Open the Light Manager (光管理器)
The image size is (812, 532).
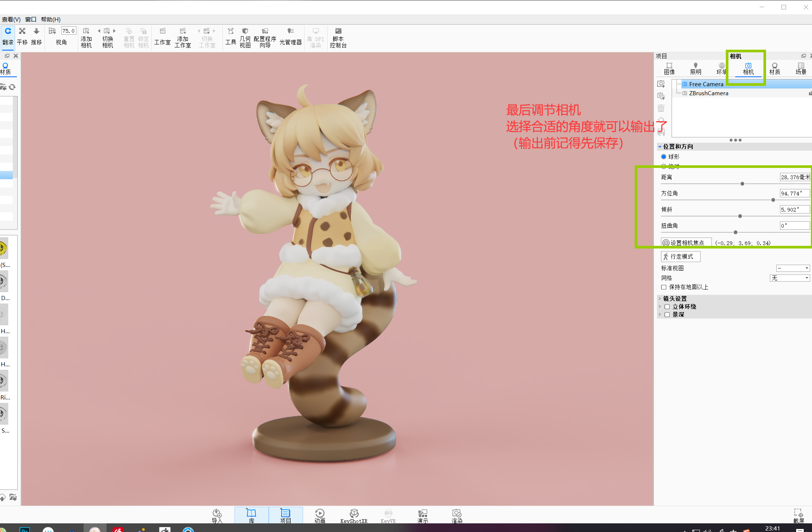(x=290, y=37)
